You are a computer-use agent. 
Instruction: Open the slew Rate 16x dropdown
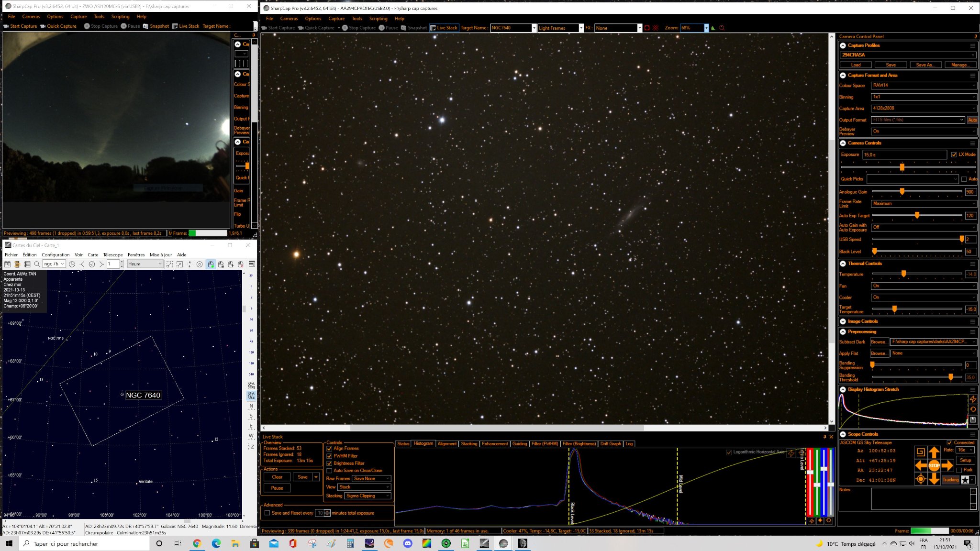click(x=965, y=450)
